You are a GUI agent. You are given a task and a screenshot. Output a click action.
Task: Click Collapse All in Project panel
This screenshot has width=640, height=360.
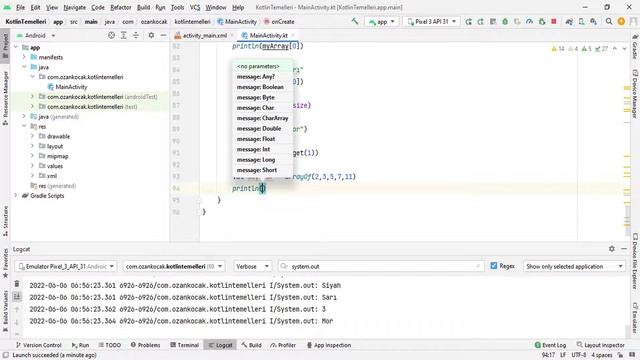pyautogui.click(x=136, y=36)
